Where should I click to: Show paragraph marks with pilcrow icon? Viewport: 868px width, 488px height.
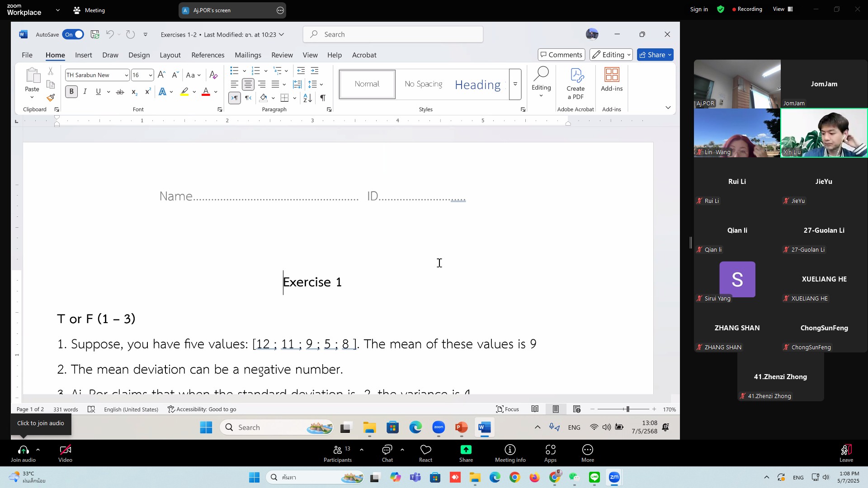click(323, 98)
